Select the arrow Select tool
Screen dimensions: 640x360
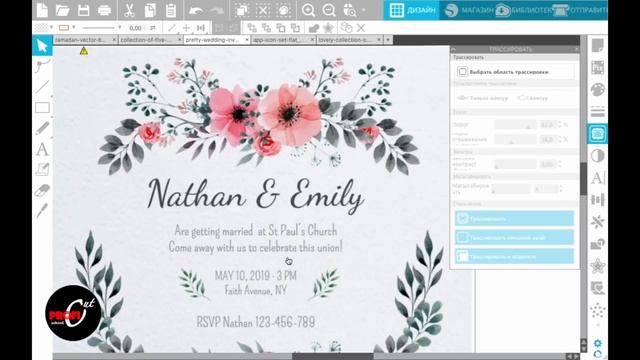point(42,45)
